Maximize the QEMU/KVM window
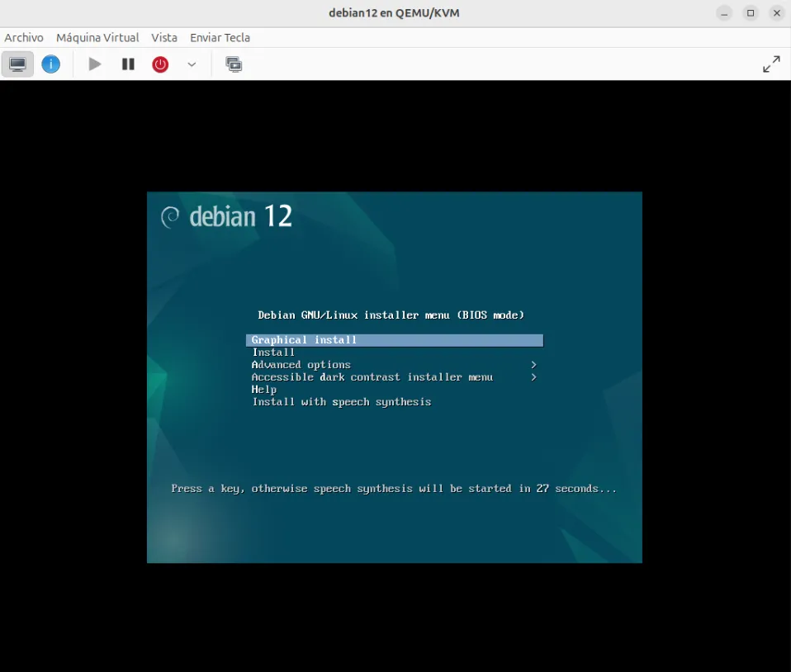The width and height of the screenshot is (791, 672). tap(751, 13)
